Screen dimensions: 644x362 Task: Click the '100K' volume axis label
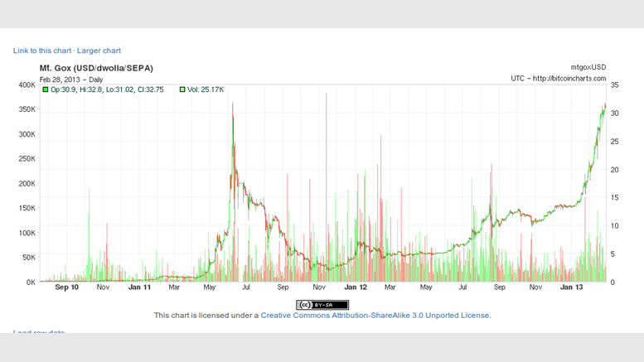coord(27,233)
